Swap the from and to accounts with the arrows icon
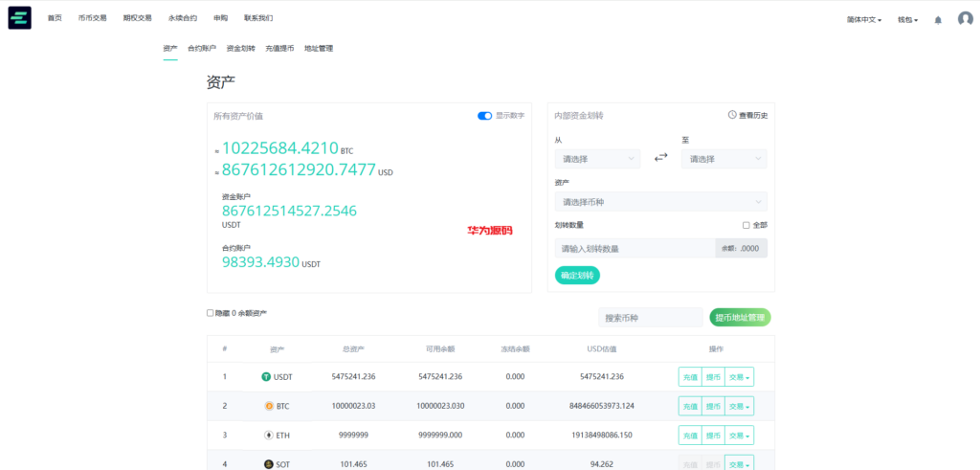 661,158
